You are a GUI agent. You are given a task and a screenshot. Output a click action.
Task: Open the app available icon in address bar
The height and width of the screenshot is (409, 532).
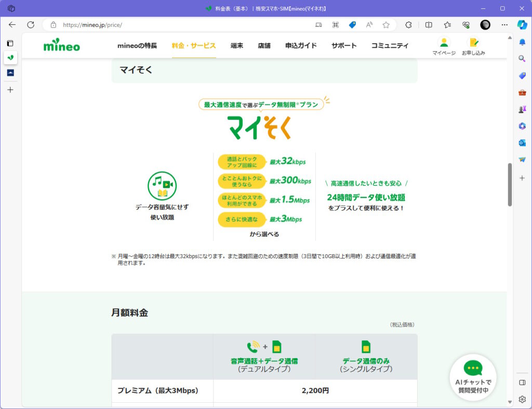[318, 25]
